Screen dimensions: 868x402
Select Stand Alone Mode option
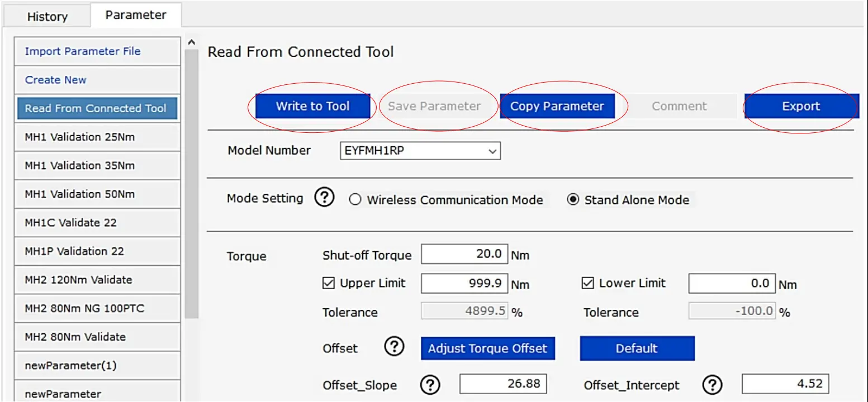tap(573, 200)
